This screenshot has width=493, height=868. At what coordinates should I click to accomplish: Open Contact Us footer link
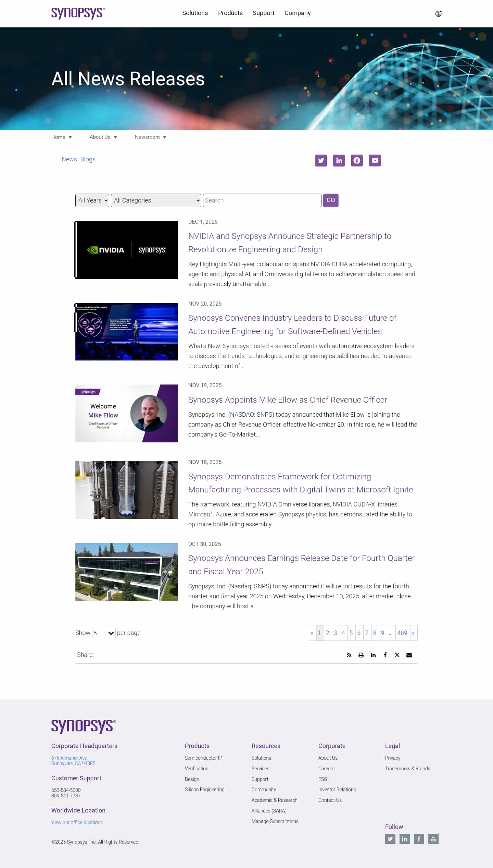330,800
